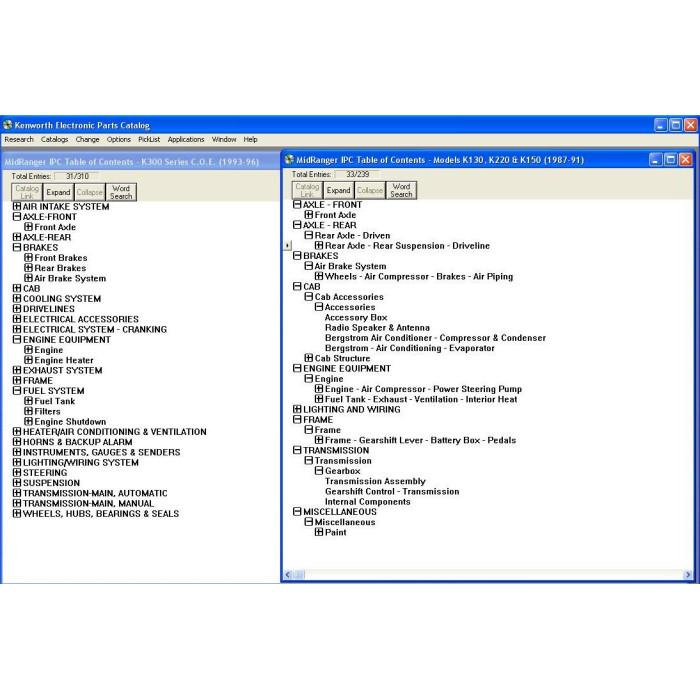Image resolution: width=700 pixels, height=700 pixels.
Task: Click right arrow of horizontal scrollbar
Action: pyautogui.click(x=688, y=575)
